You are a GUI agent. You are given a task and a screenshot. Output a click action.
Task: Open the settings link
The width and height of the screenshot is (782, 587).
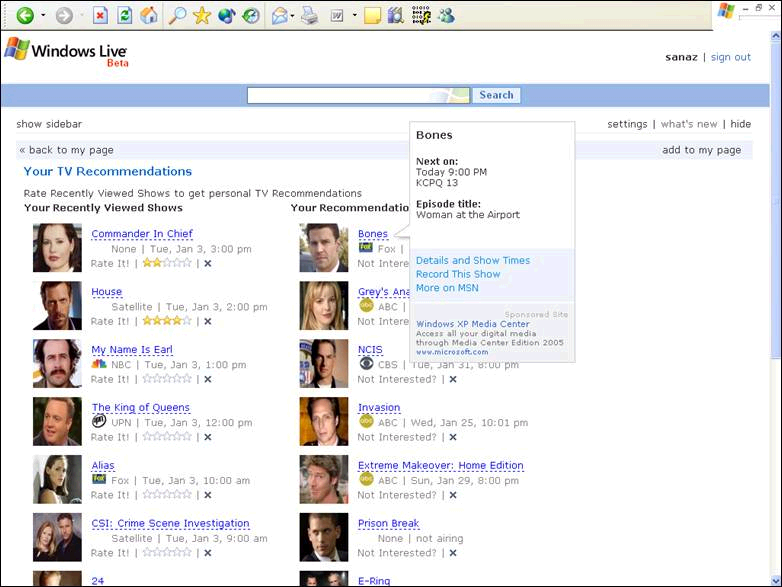[x=627, y=124]
